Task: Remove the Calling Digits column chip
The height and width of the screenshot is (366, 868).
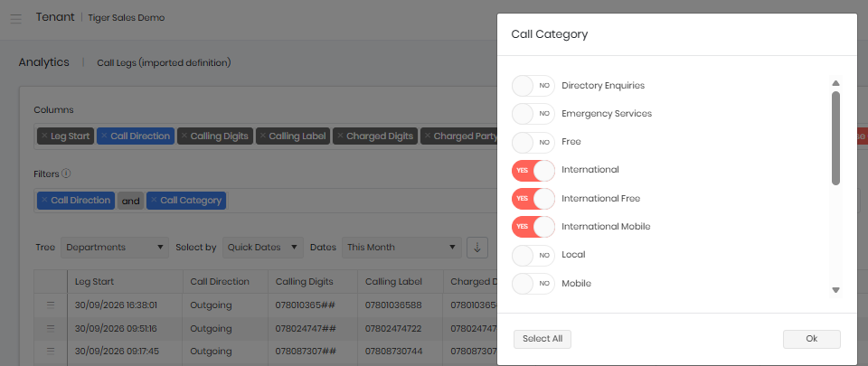Action: coord(184,136)
